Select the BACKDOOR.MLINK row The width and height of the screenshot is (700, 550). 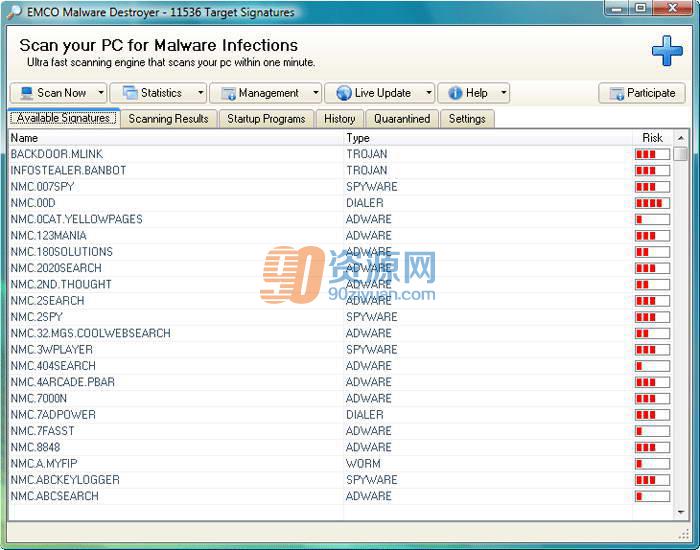point(341,154)
